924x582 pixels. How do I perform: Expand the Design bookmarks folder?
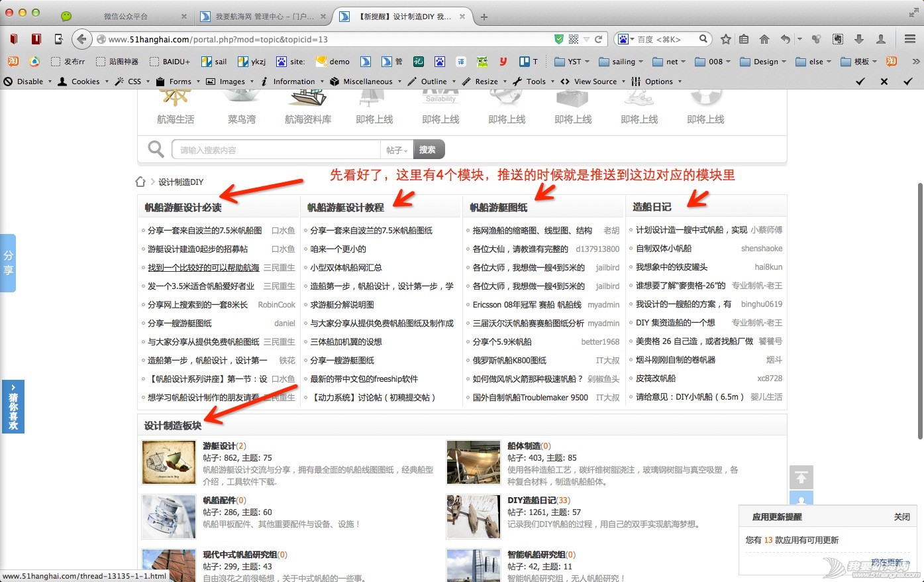point(762,62)
